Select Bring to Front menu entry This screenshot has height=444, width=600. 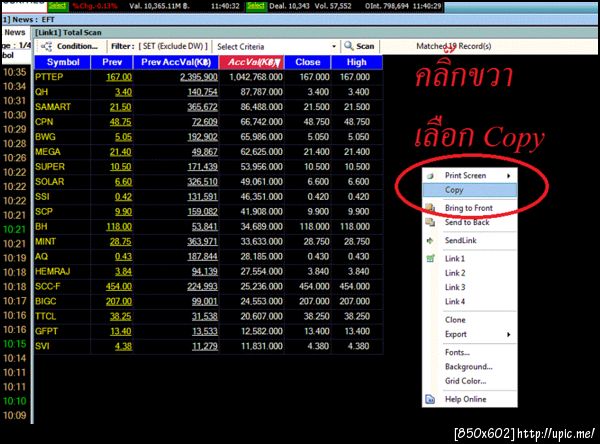[x=470, y=208]
